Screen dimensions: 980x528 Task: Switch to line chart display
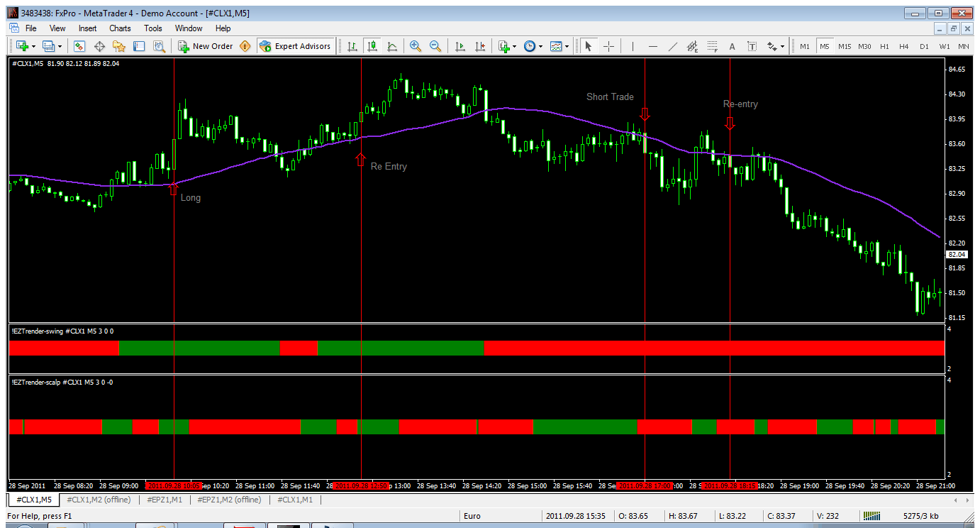[x=392, y=46]
